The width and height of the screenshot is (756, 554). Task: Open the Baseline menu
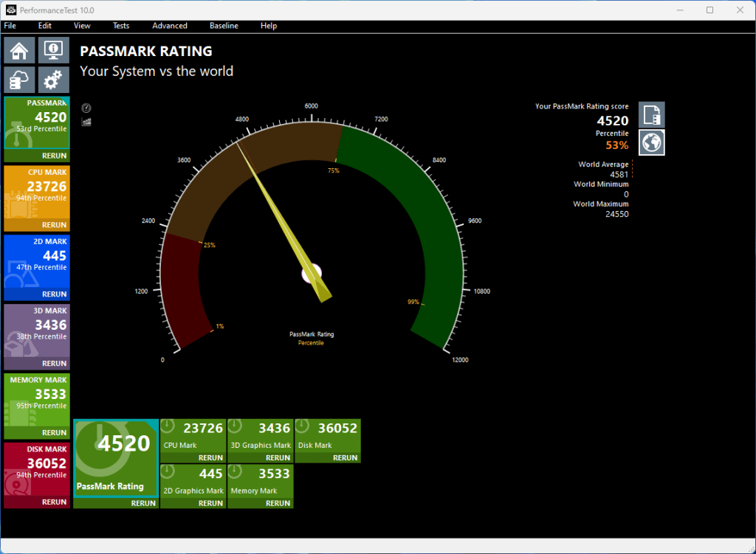point(224,26)
